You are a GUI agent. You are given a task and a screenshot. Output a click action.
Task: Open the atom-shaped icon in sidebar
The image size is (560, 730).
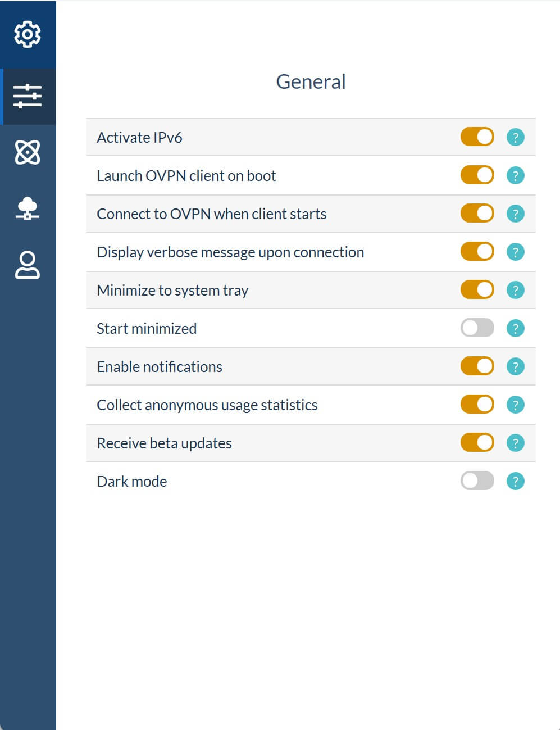point(28,152)
